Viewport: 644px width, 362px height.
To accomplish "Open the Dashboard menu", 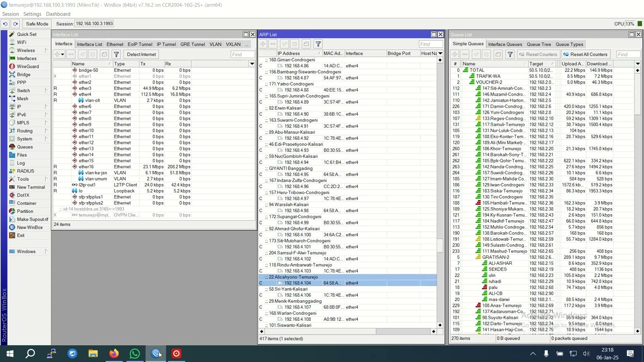I will pos(58,14).
